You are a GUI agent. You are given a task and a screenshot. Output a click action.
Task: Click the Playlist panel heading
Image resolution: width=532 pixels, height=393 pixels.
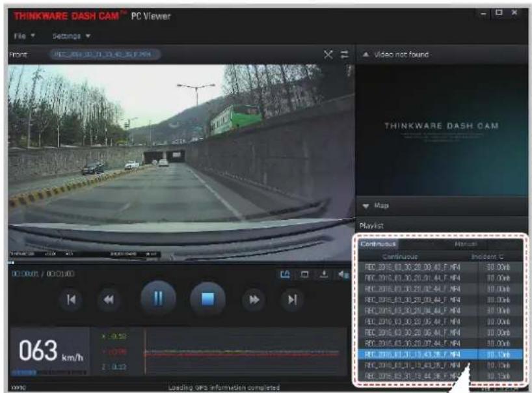click(371, 226)
